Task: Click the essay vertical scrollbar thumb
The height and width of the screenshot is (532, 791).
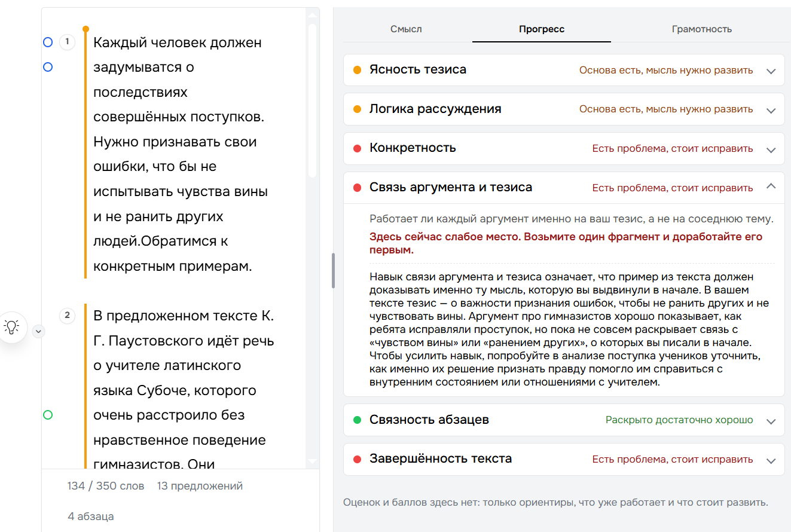Action: point(312,100)
